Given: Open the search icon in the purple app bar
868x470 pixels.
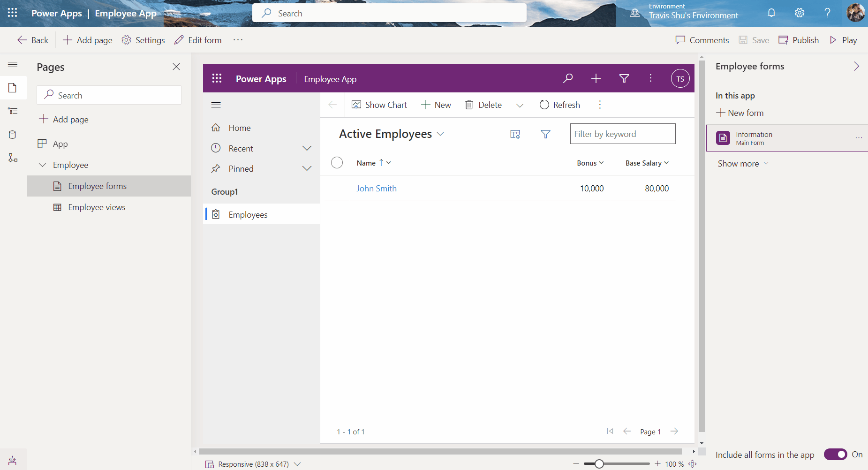Looking at the screenshot, I should 567,78.
